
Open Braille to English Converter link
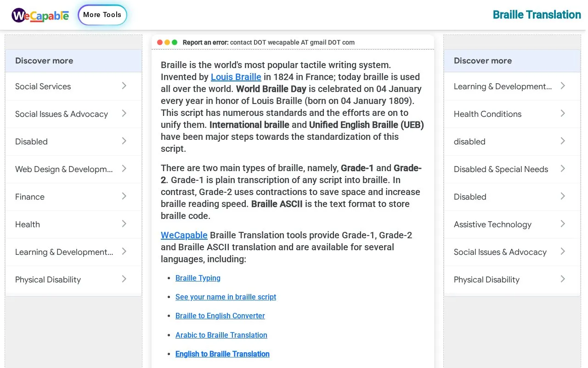tap(220, 316)
